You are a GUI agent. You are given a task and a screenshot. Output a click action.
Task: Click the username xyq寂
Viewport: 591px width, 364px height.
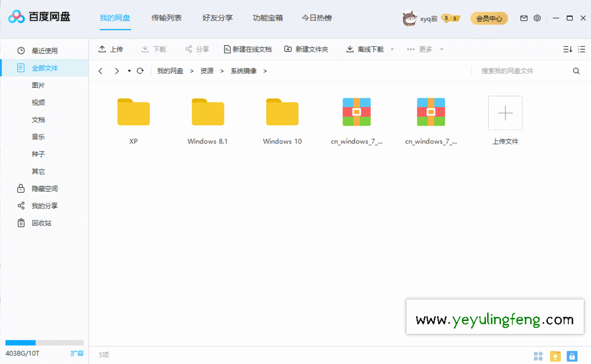(x=429, y=19)
